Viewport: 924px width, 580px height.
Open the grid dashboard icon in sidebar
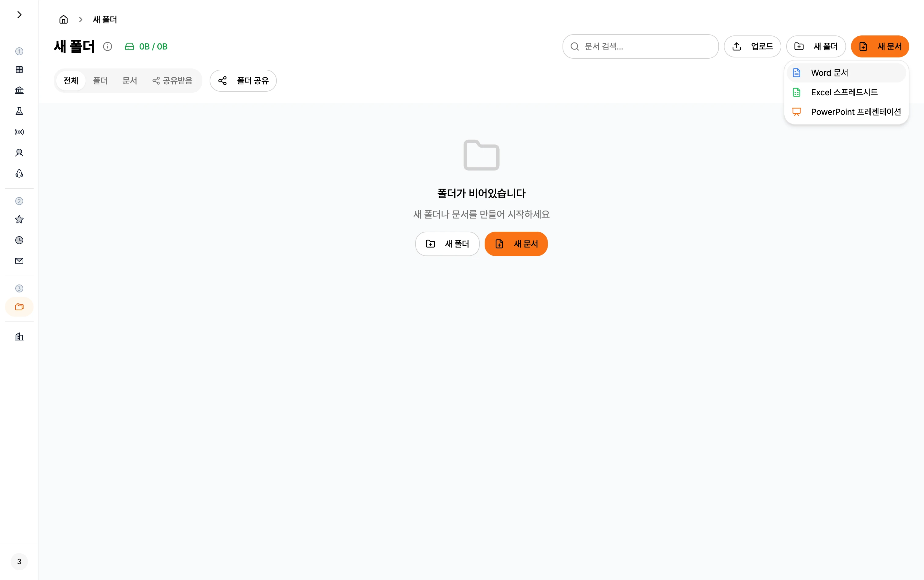19,69
